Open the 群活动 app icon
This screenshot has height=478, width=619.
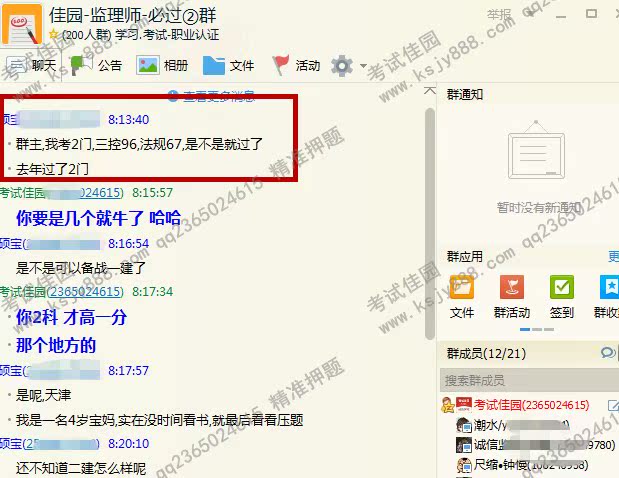512,296
